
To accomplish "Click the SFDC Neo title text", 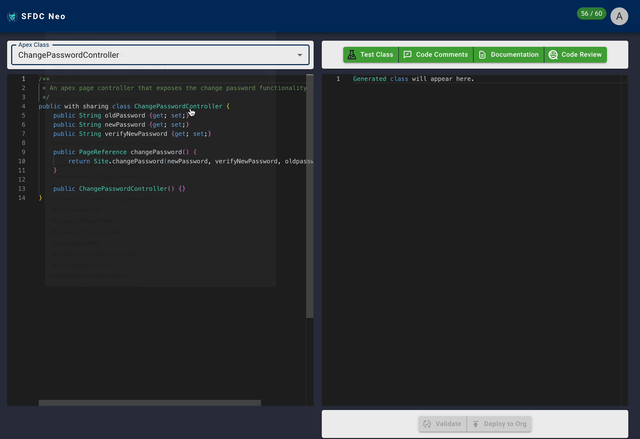I will (x=43, y=16).
